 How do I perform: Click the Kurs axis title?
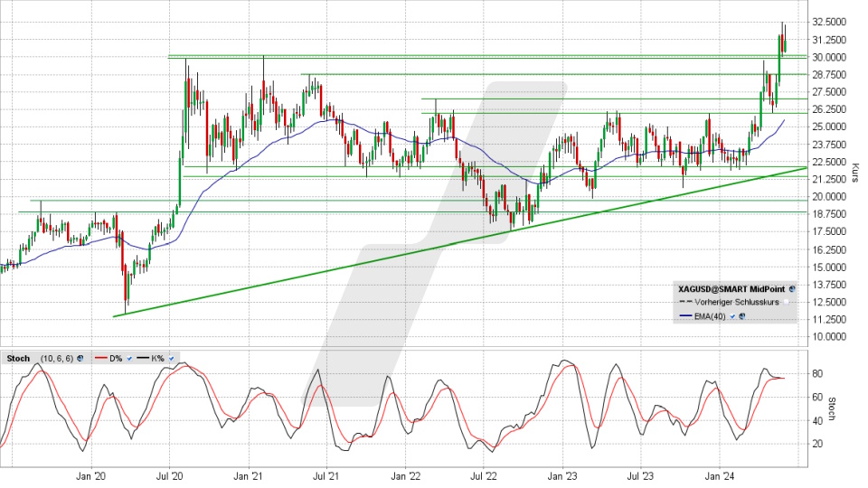click(x=855, y=173)
